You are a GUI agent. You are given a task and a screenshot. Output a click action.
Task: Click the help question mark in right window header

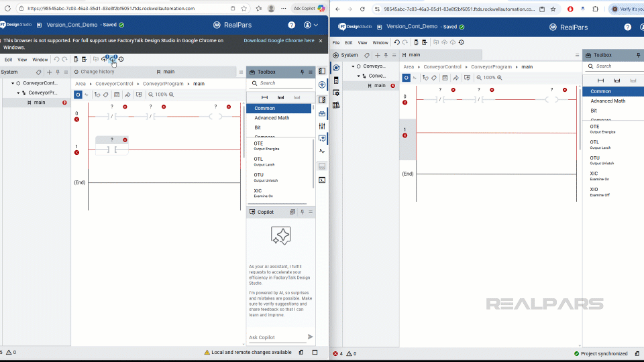coord(628,27)
